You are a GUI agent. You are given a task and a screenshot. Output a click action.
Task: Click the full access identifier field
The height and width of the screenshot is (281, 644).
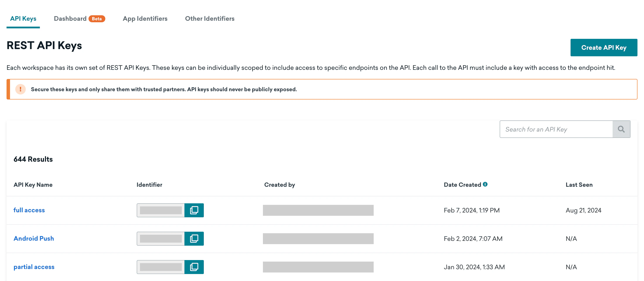161,210
